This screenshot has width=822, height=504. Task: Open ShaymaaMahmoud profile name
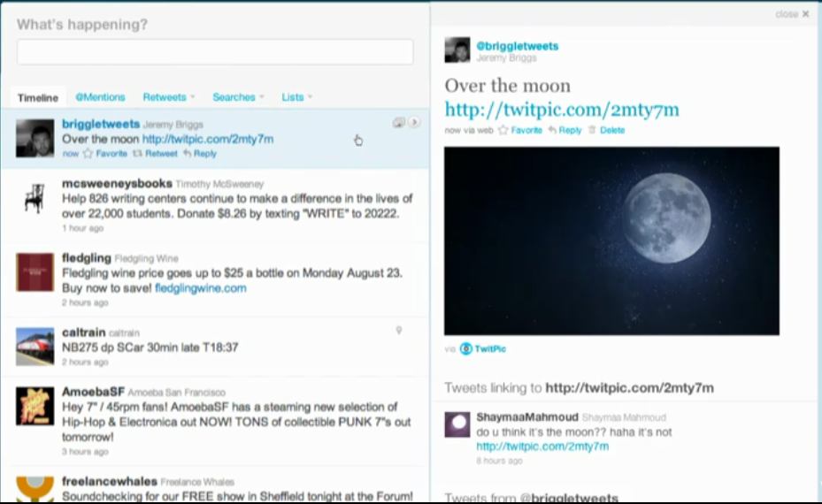coord(526,417)
